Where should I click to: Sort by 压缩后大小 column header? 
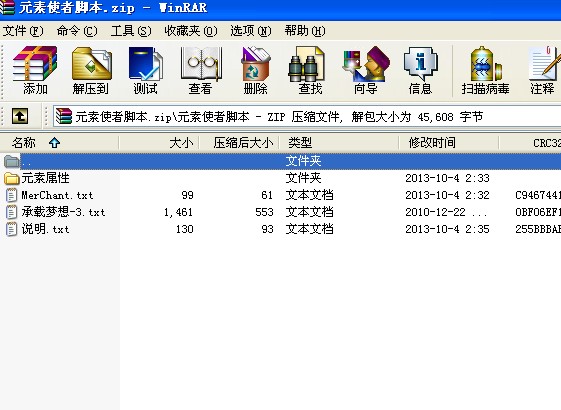coord(239,143)
